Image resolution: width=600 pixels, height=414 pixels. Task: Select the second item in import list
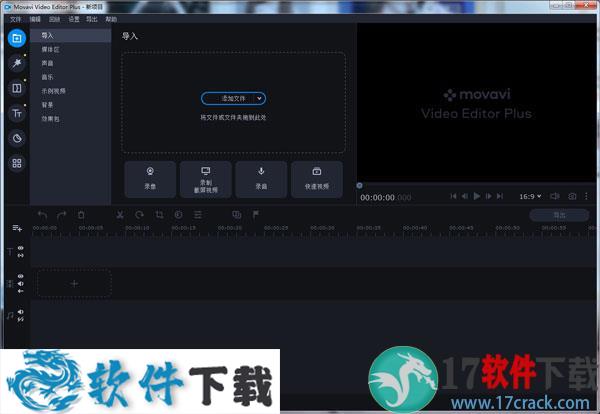(71, 49)
